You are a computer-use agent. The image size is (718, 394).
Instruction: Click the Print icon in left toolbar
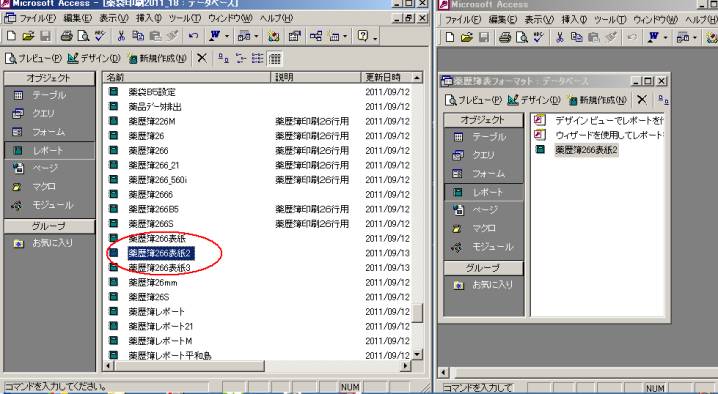point(67,36)
